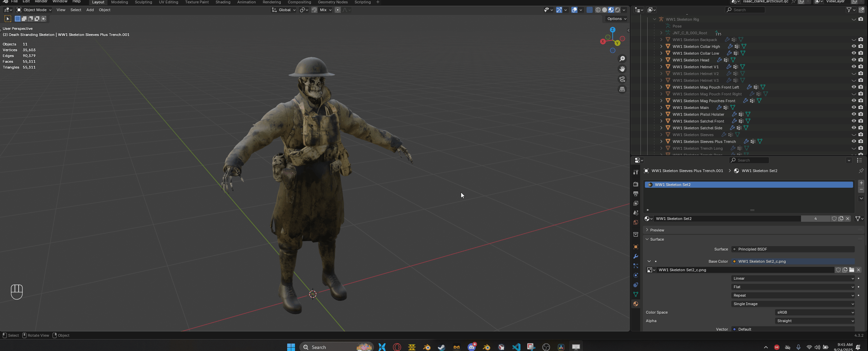
Task: Click the Base Color texture field
Action: [x=793, y=261]
